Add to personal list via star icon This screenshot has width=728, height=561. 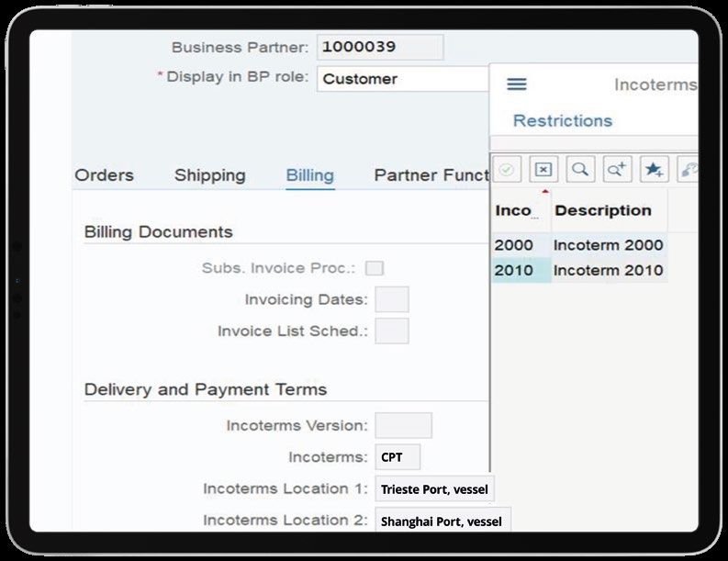click(x=654, y=169)
